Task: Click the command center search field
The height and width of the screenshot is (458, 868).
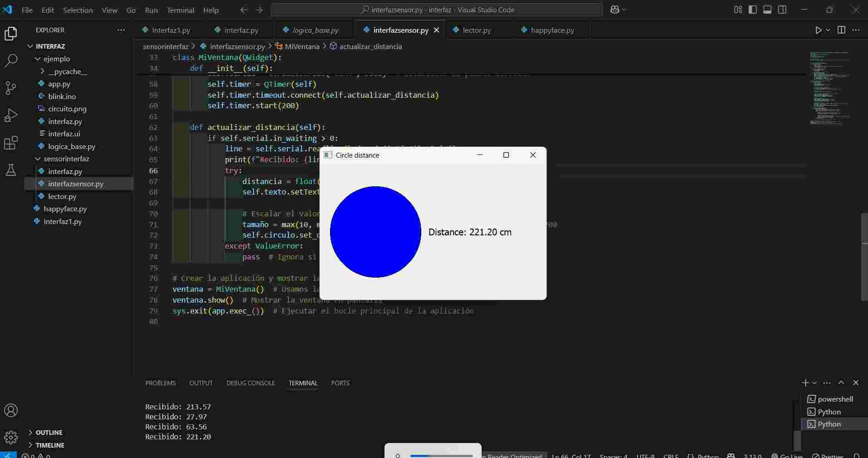Action: [x=436, y=10]
